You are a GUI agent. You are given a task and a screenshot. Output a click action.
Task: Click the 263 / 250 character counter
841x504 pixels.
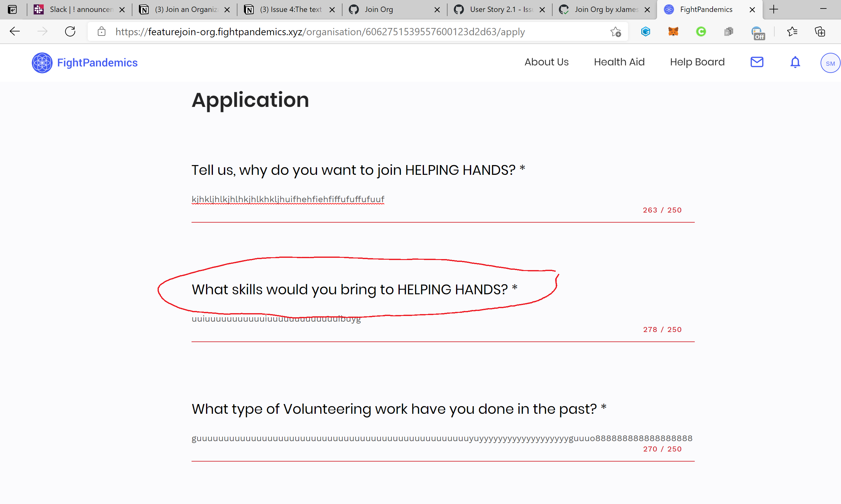point(662,210)
